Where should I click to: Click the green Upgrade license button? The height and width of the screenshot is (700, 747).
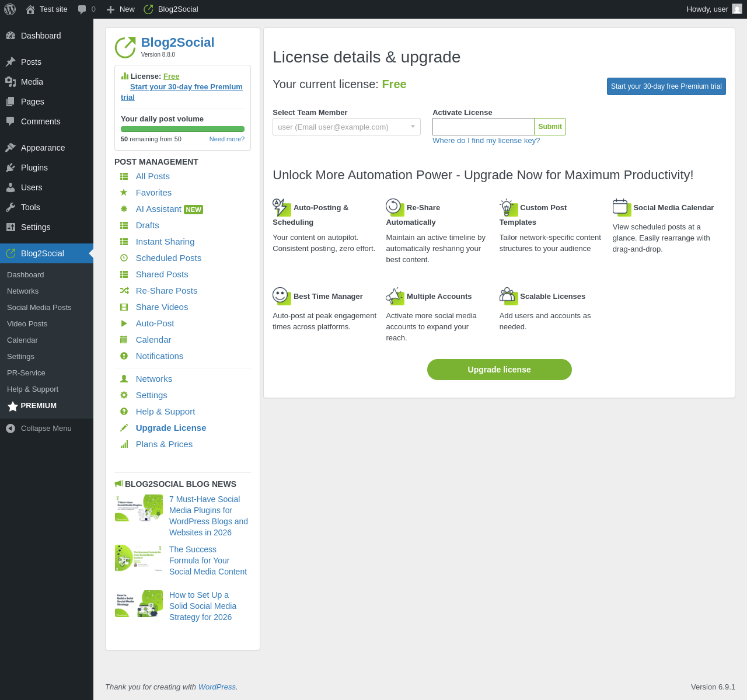point(500,370)
